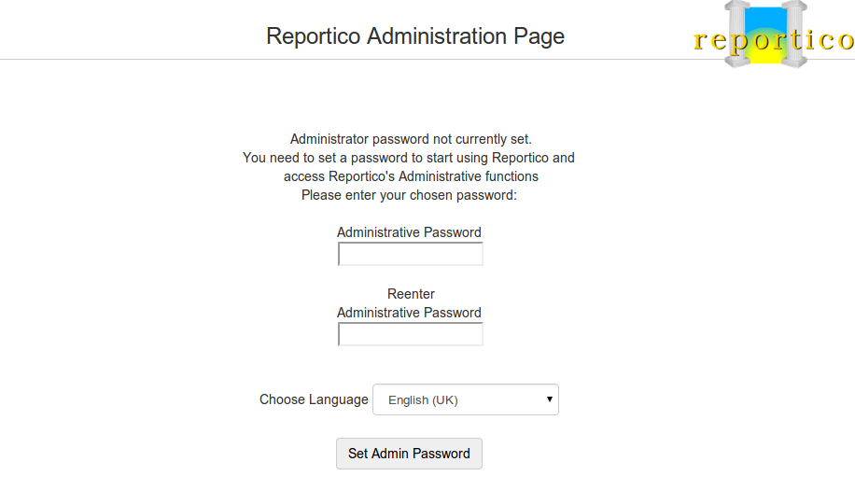
Task: Click the left pillar of the logo
Action: [x=737, y=34]
